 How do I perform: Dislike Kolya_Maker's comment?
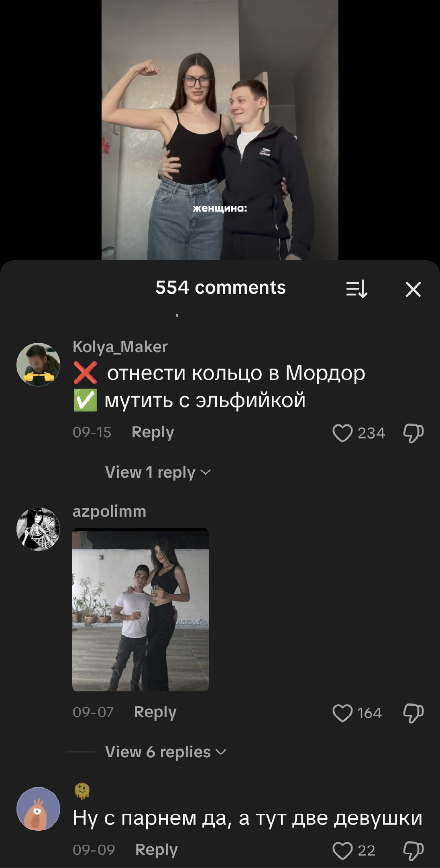click(x=414, y=433)
